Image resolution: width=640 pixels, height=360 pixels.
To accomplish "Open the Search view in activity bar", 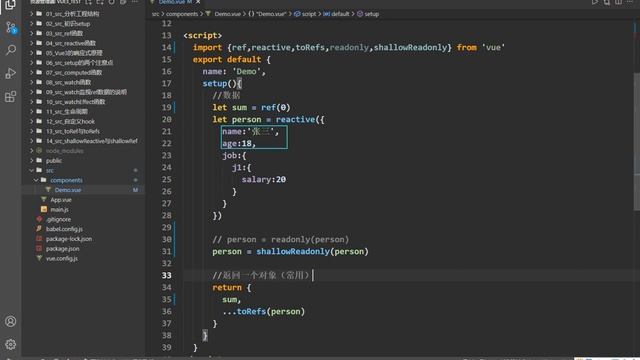I will click(11, 50).
